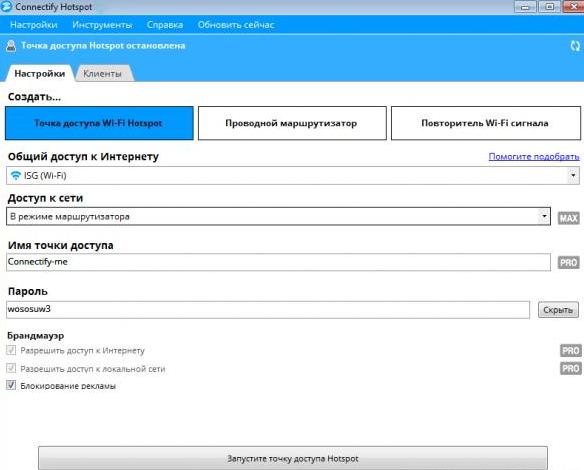This screenshot has width=584, height=470.
Task: Click the Wi-Fi icon in ISG dropdown
Action: click(x=16, y=175)
